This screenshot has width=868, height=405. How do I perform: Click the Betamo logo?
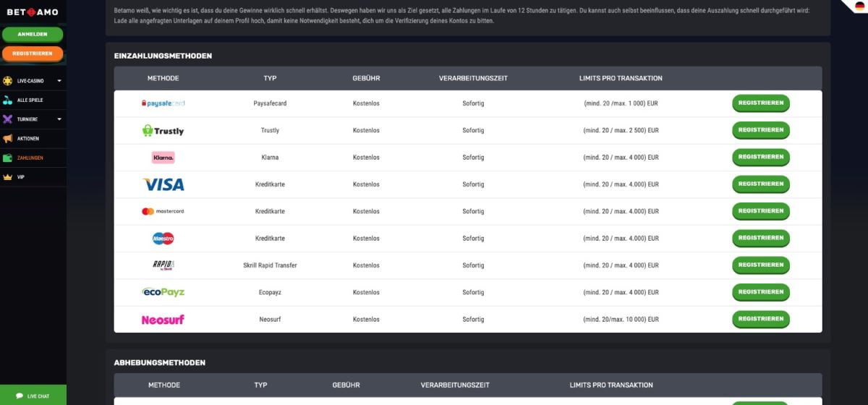click(x=33, y=12)
